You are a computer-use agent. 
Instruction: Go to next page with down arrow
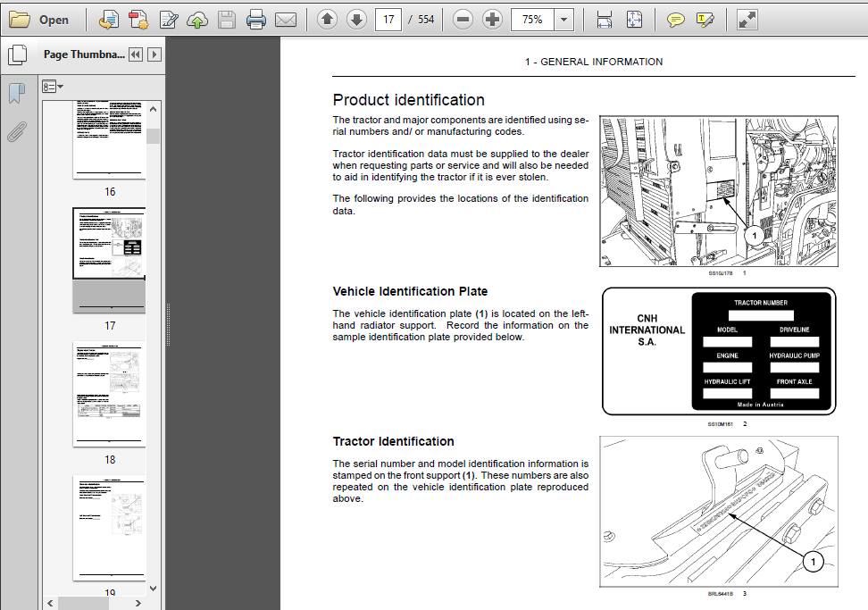[x=356, y=20]
